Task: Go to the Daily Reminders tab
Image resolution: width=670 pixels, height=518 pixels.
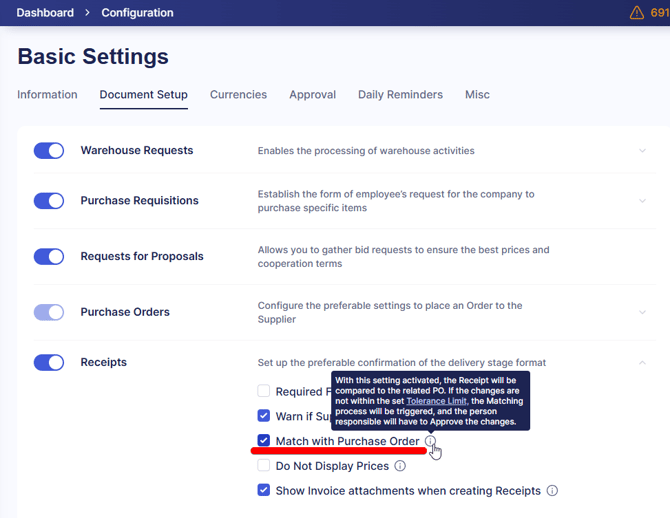Action: [400, 94]
